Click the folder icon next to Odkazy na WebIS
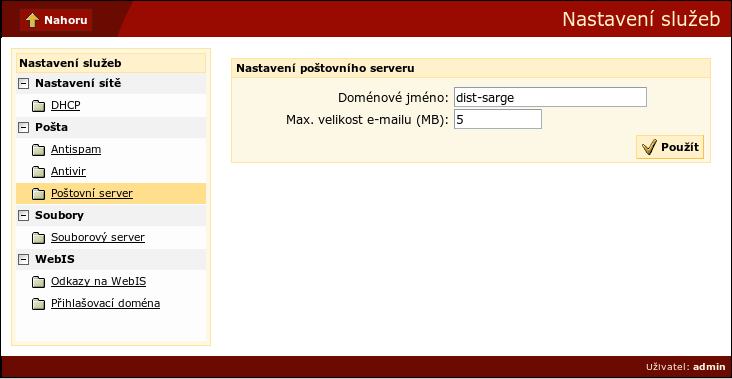The image size is (732, 379). [39, 282]
